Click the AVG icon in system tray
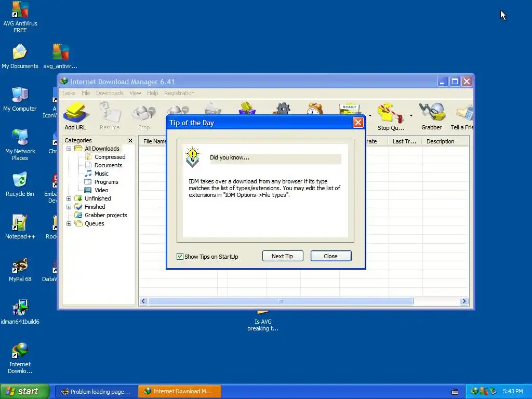532x399 pixels. pyautogui.click(x=484, y=391)
